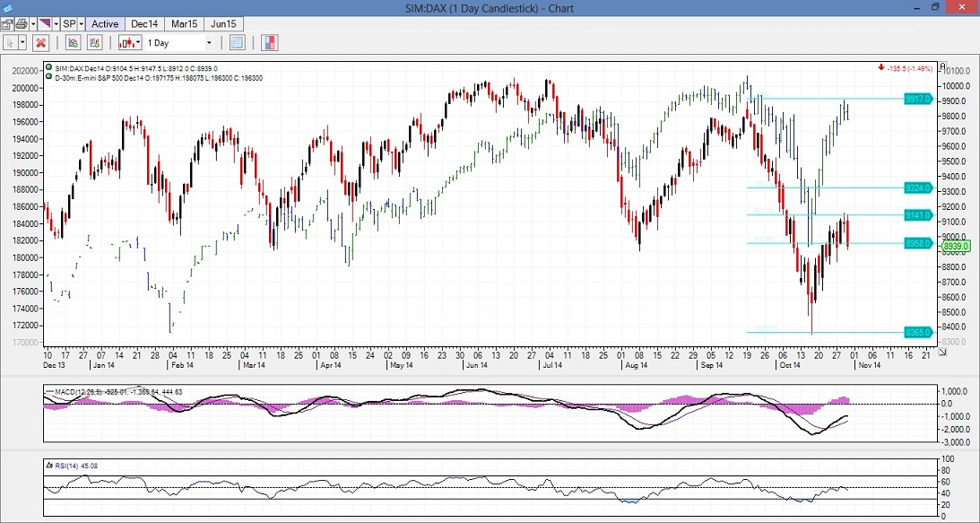Click the window title SIM:DAX Chart text

click(x=490, y=8)
